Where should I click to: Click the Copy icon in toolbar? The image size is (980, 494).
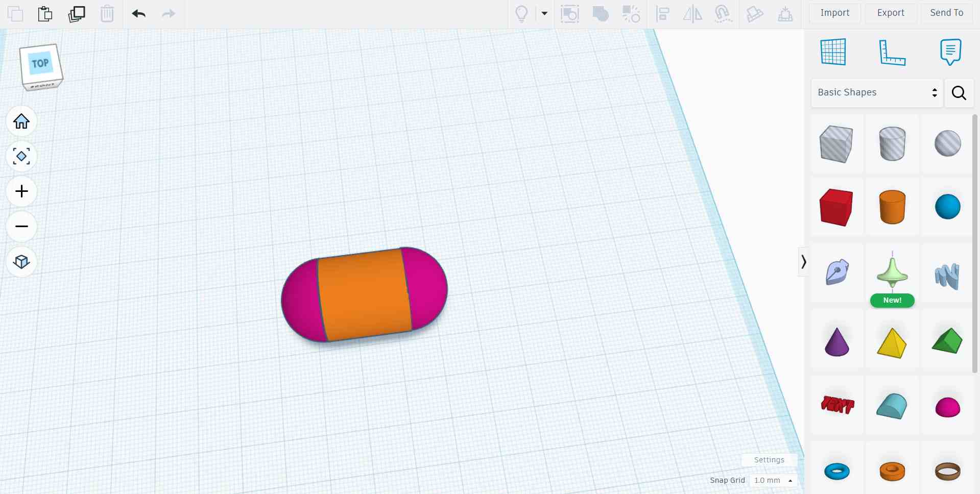[15, 14]
